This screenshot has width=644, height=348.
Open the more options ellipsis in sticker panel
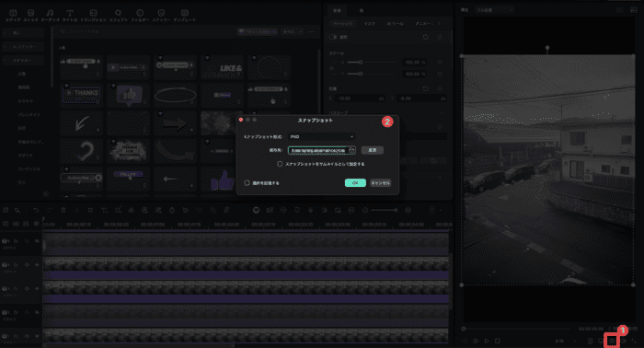coord(311,31)
